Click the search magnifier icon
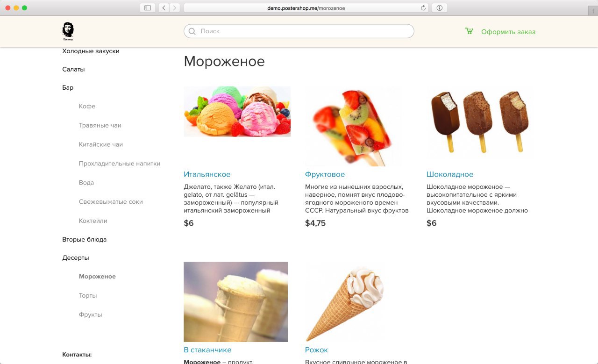This screenshot has height=364, width=598. click(192, 31)
